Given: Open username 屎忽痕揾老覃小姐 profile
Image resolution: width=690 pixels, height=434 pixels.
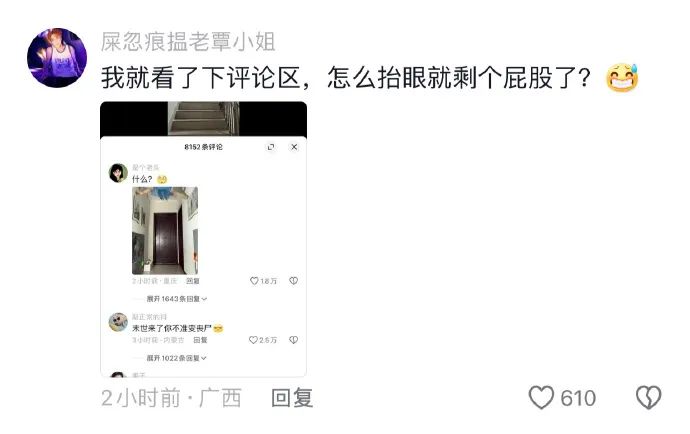Looking at the screenshot, I should pyautogui.click(x=188, y=42).
